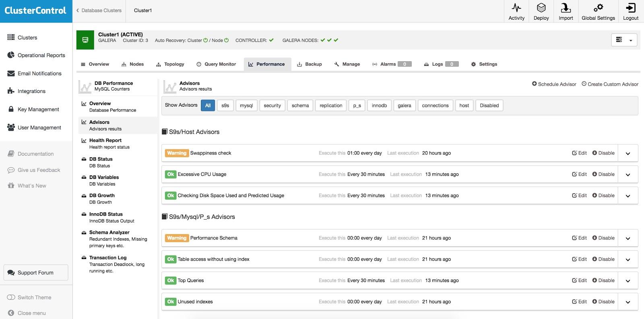The height and width of the screenshot is (319, 644).
Task: Click Close menu in sidebar
Action: [x=27, y=313]
